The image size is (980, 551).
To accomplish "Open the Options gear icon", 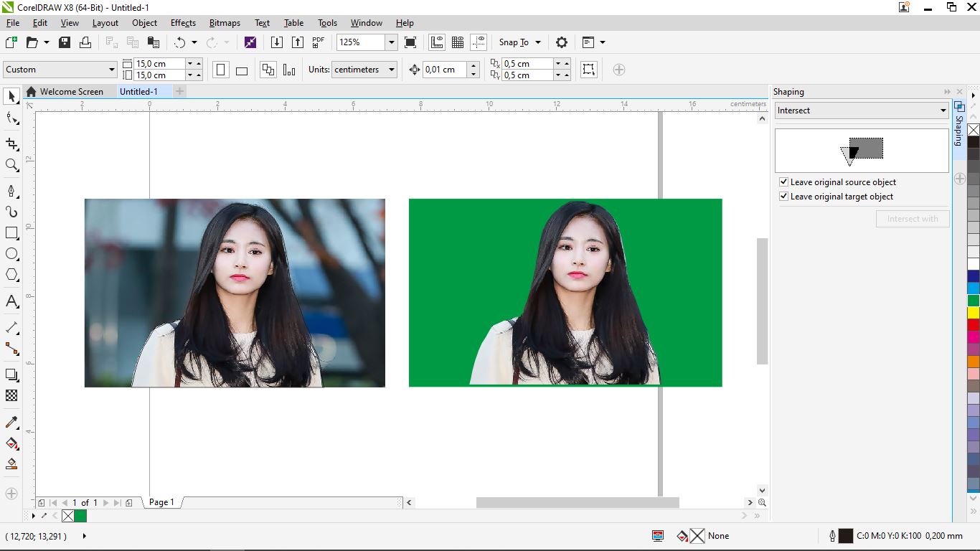I will 562,42.
